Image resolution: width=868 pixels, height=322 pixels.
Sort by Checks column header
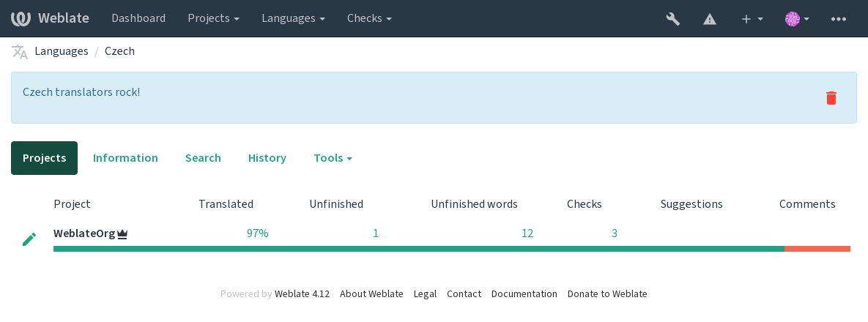click(x=584, y=204)
